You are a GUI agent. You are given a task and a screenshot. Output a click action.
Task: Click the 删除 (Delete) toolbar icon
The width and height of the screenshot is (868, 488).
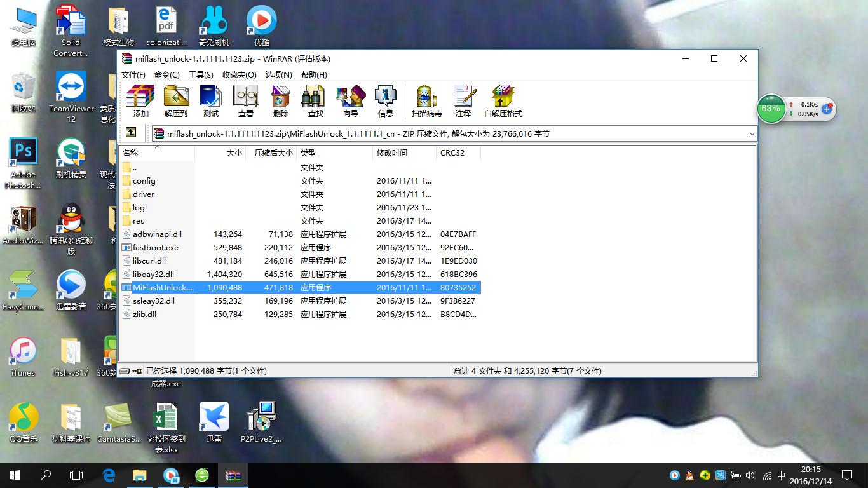280,101
